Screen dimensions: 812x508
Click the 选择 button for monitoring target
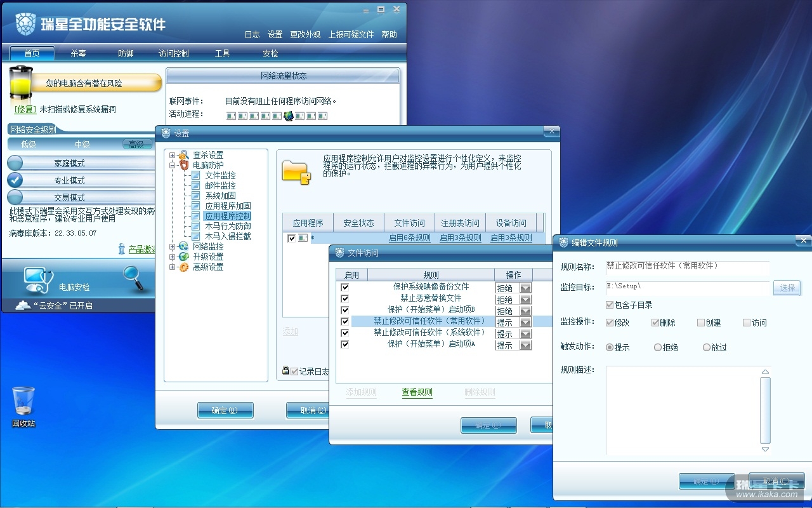point(787,288)
